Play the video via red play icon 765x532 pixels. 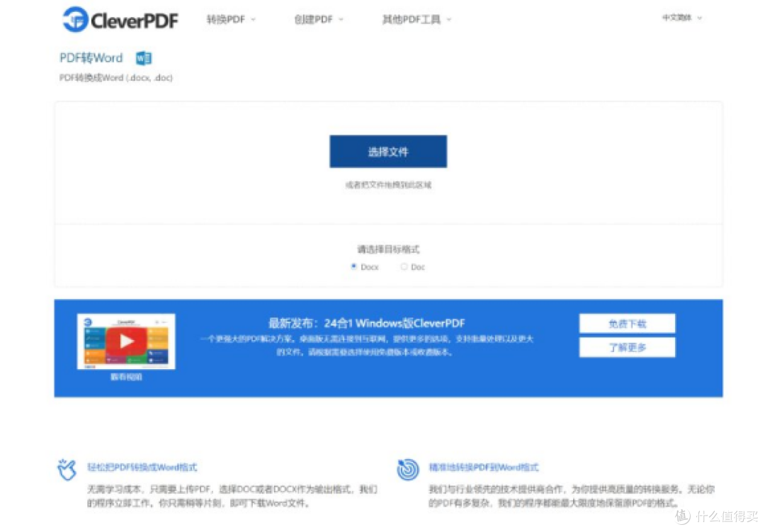pos(126,341)
